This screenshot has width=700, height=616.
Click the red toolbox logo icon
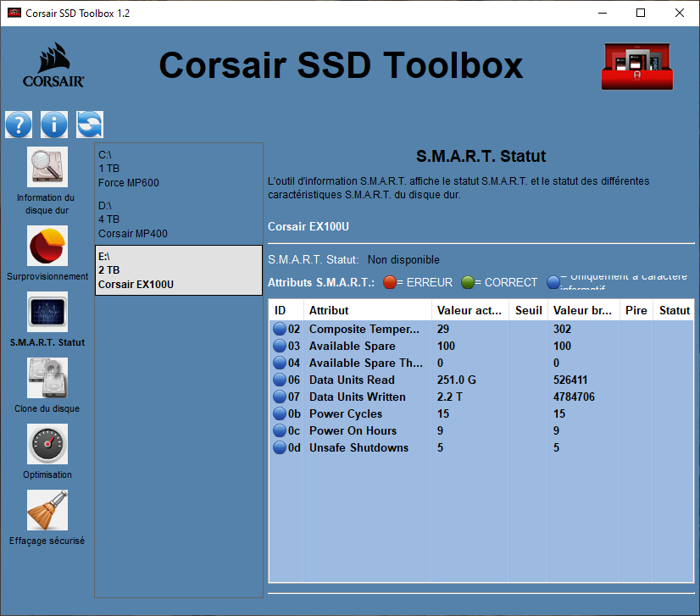tap(637, 66)
